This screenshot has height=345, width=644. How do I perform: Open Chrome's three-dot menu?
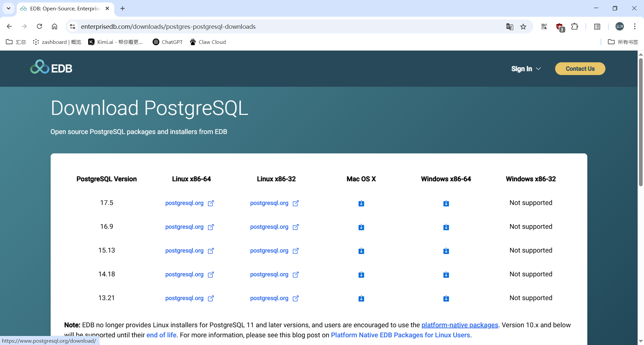pyautogui.click(x=635, y=26)
